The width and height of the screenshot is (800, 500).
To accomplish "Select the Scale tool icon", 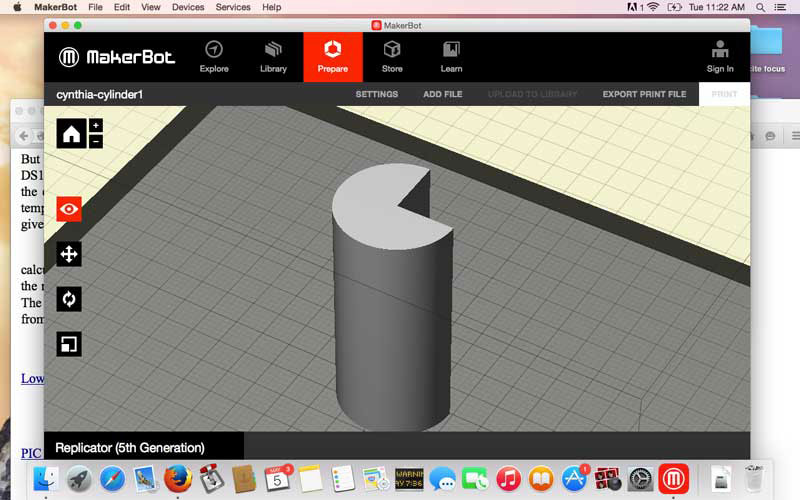I will [x=69, y=344].
